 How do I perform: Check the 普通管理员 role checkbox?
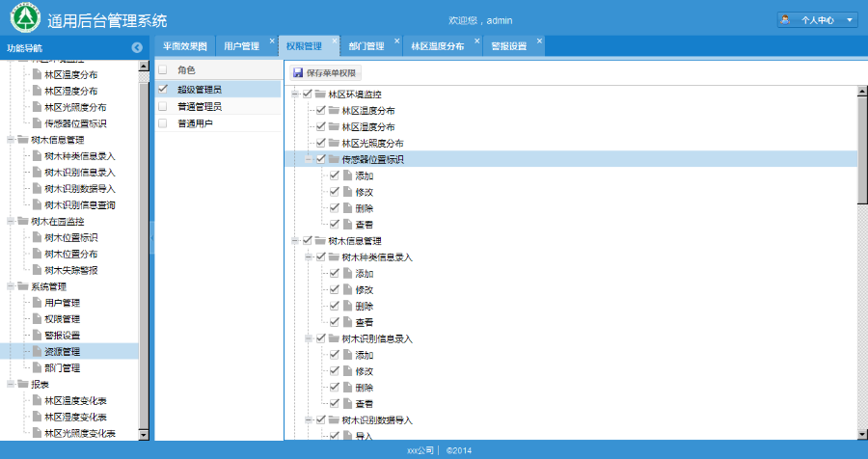click(x=163, y=106)
